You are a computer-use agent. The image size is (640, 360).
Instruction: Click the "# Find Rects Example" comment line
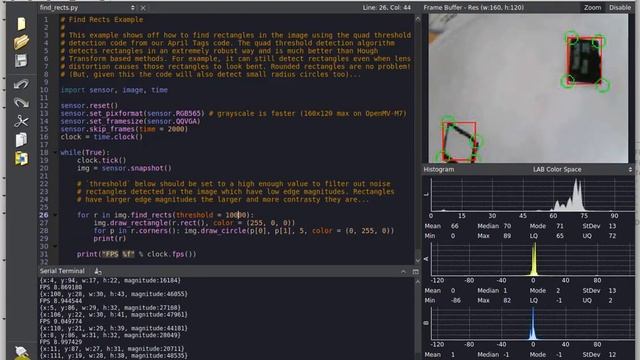point(102,20)
